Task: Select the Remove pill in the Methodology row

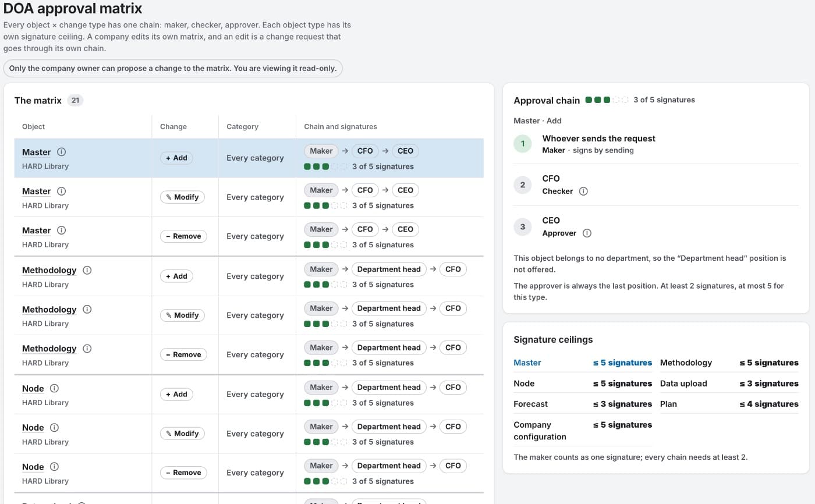Action: click(x=183, y=354)
